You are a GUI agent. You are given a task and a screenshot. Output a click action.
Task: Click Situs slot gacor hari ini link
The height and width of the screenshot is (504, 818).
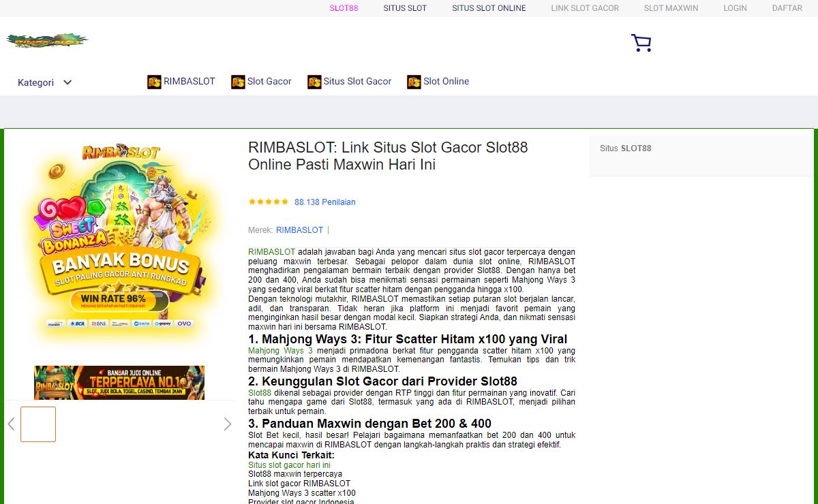289,465
